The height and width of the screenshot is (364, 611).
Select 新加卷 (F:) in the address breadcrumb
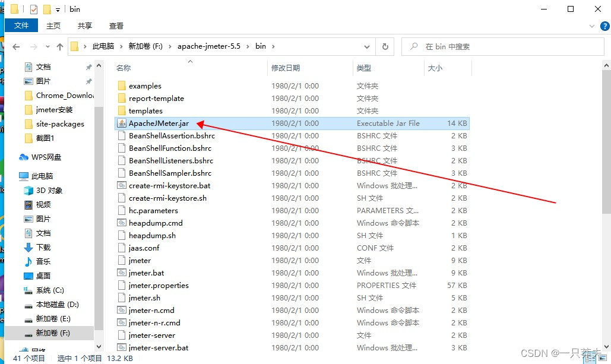pos(145,46)
